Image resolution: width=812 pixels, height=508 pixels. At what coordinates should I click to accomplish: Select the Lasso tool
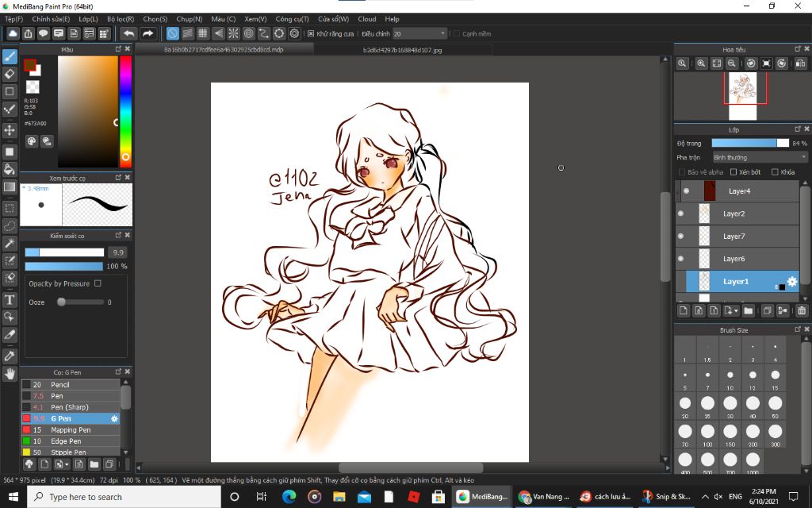10,225
